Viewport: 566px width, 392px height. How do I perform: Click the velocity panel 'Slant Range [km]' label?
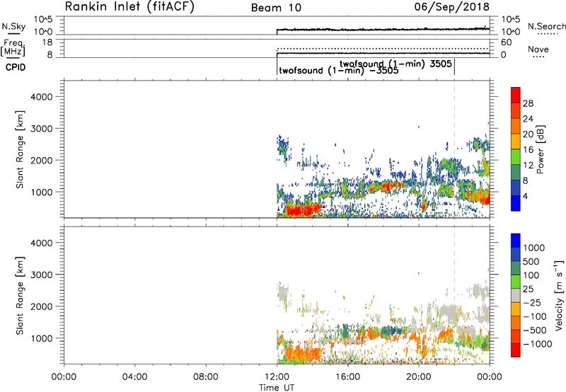tap(20, 296)
